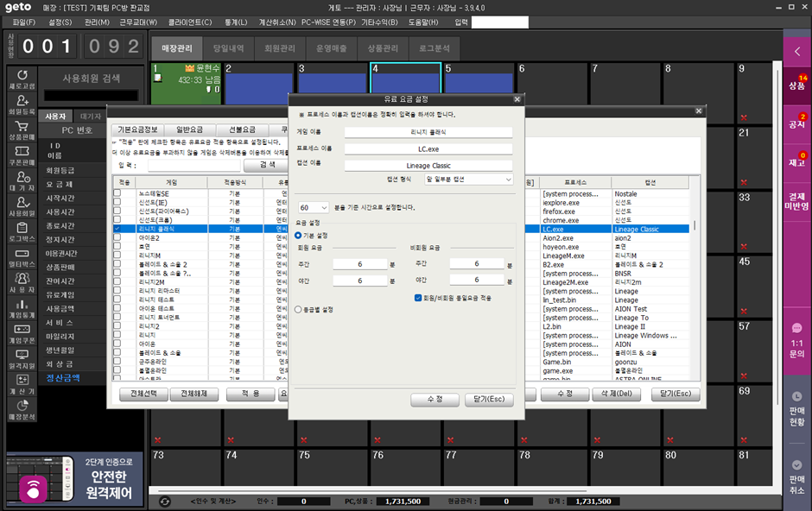Screen dimensions: 812x511
Task: Uncheck 회원/비회원 동일요금 적용 checkbox
Action: click(x=418, y=298)
